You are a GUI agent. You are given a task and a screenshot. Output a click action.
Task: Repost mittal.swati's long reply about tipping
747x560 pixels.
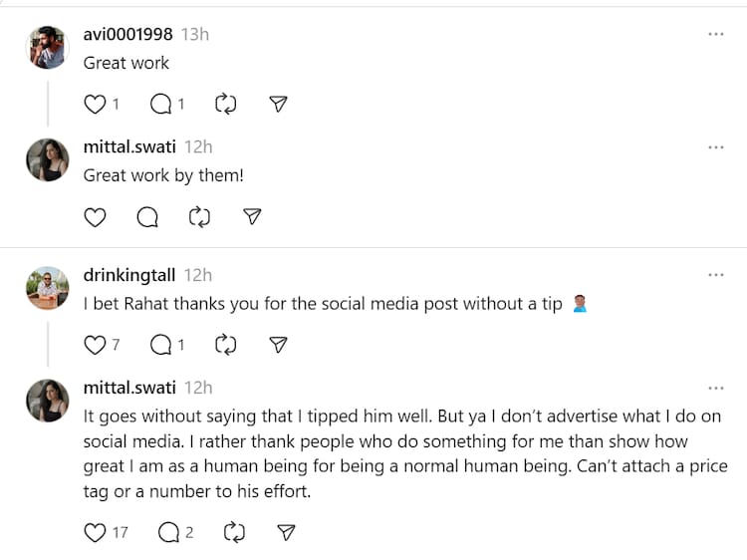click(x=234, y=532)
